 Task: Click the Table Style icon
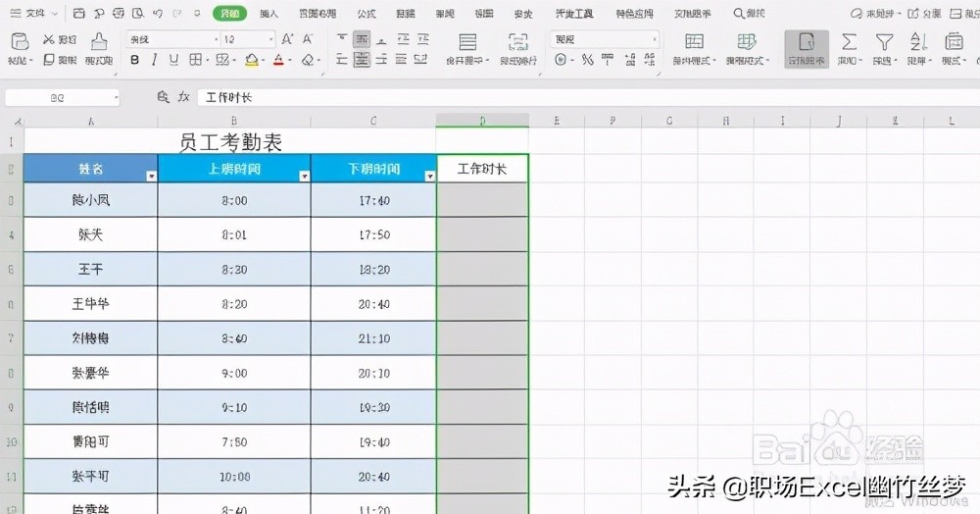746,42
